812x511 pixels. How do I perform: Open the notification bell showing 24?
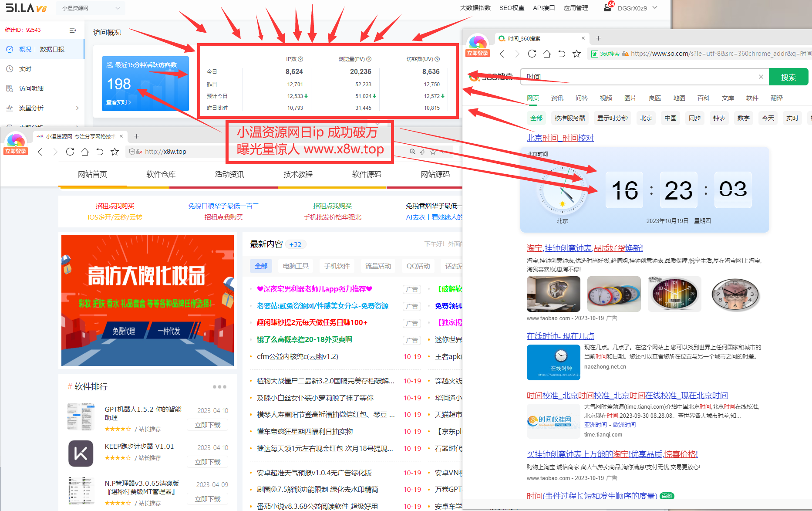point(607,7)
